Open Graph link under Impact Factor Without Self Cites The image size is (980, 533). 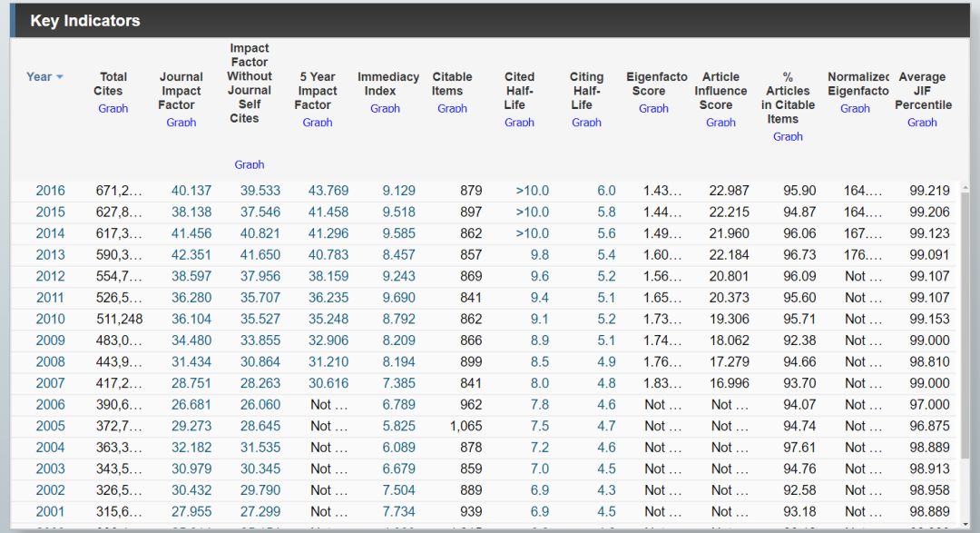tap(250, 165)
